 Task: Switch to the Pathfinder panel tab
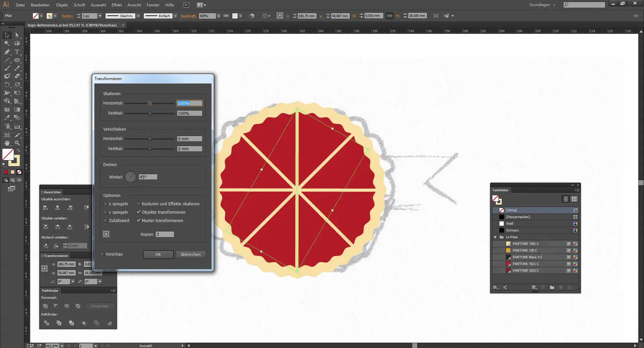pyautogui.click(x=50, y=291)
